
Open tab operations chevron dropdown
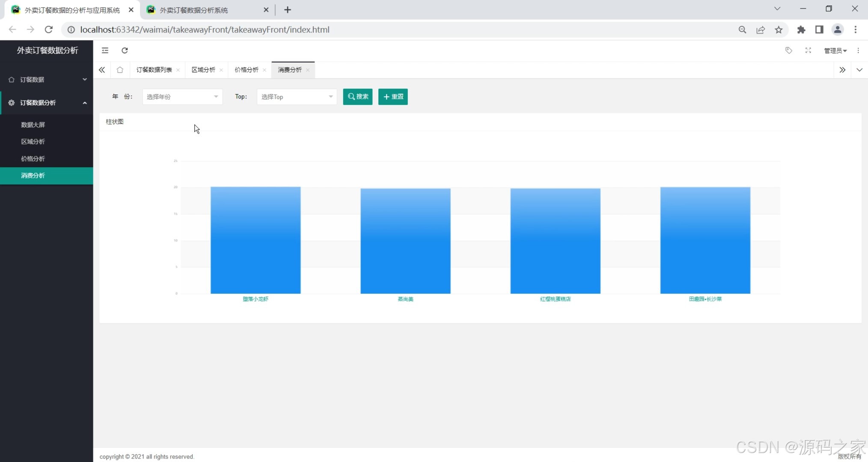click(x=859, y=70)
